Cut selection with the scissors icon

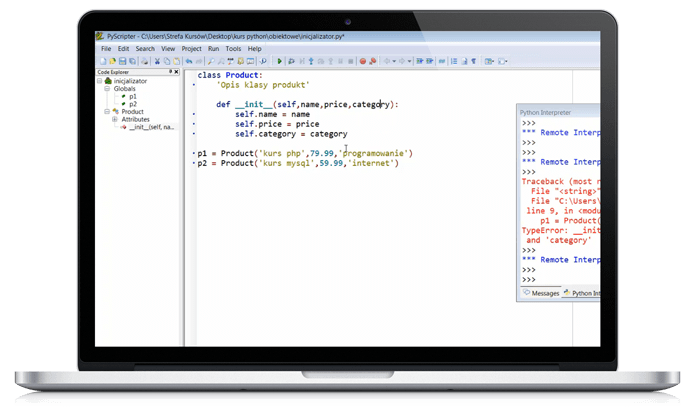click(157, 61)
